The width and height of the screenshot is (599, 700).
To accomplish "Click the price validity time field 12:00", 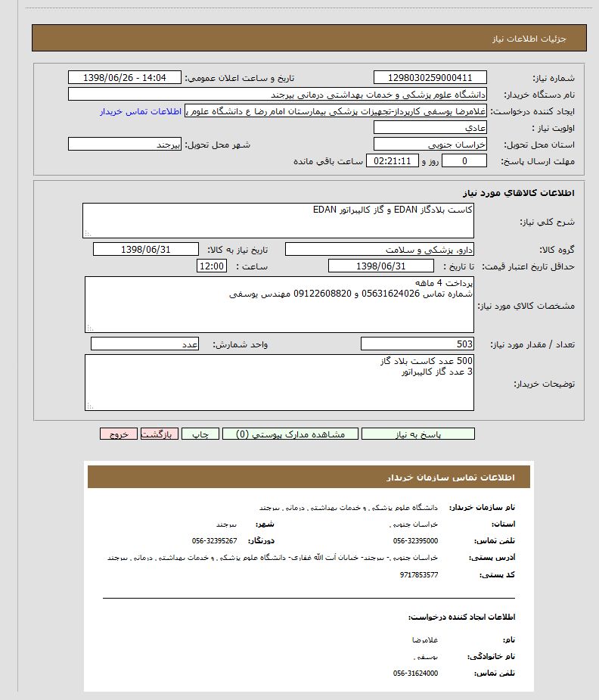I will point(211,266).
